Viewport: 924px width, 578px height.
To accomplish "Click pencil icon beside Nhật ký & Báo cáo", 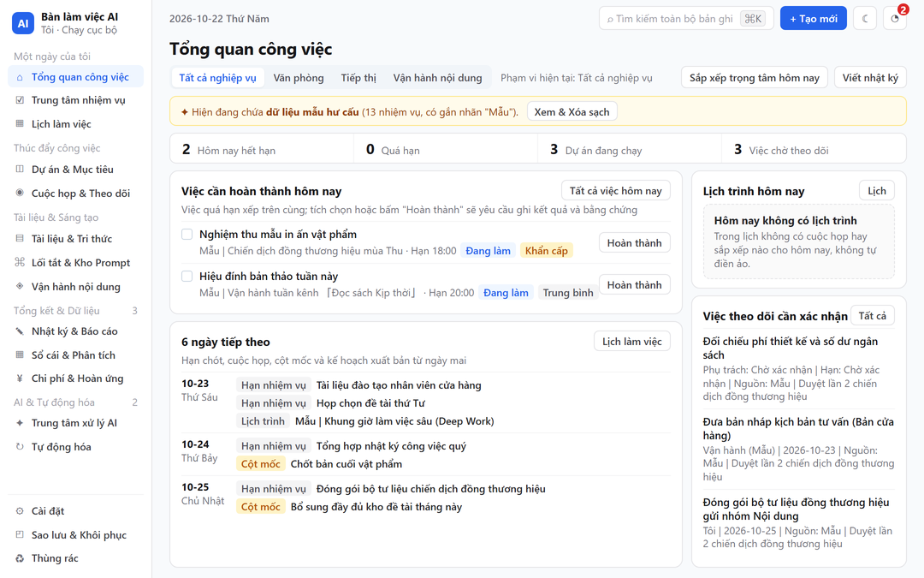I will click(20, 331).
